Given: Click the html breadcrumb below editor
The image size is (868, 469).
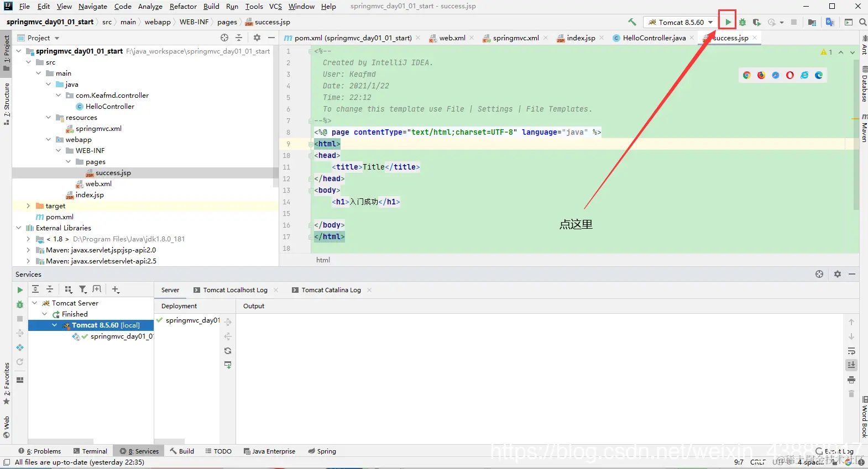Looking at the screenshot, I should click(x=323, y=260).
